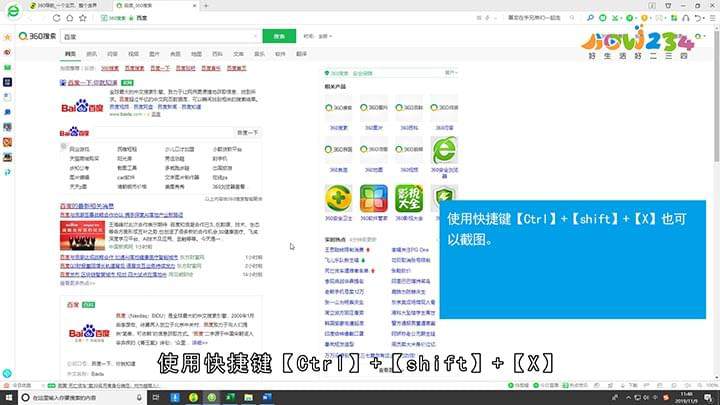Screen dimensions: 720x405
Task: Open the Windows Start menu
Action: point(8,397)
